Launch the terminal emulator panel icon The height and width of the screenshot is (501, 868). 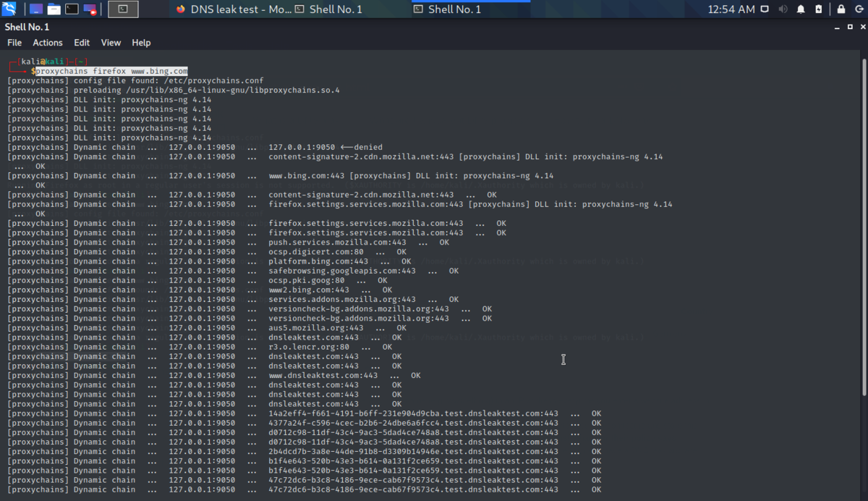pyautogui.click(x=72, y=9)
